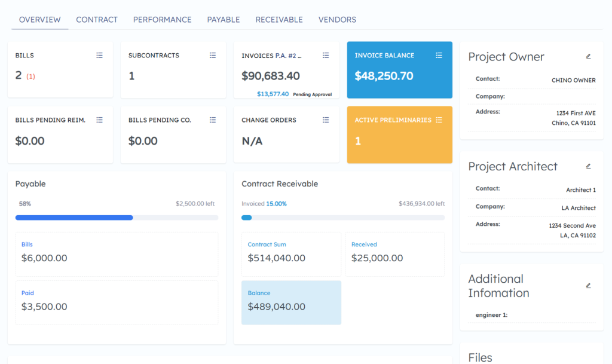Open list icon on Invoices P.A. card
612x364 pixels.
[326, 56]
